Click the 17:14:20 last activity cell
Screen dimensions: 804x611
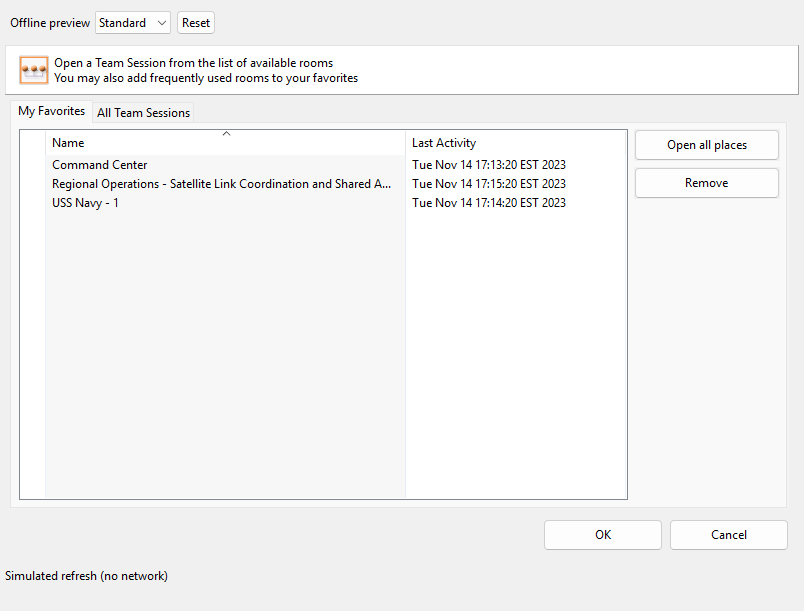(489, 203)
